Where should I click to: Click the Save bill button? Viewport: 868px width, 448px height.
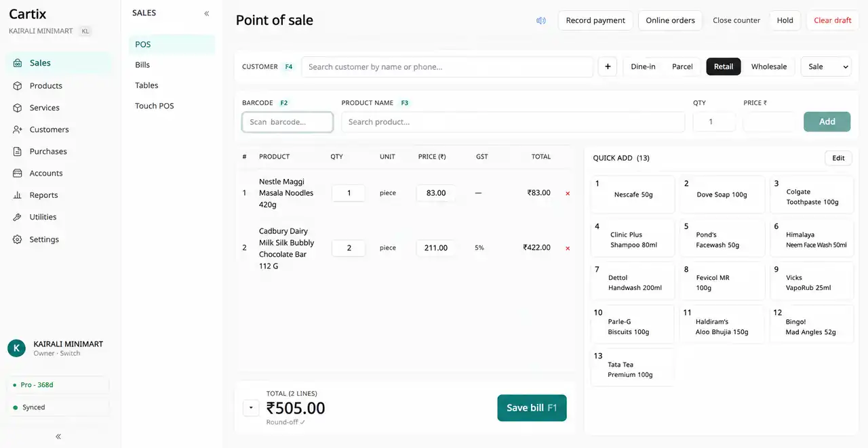[x=532, y=408]
